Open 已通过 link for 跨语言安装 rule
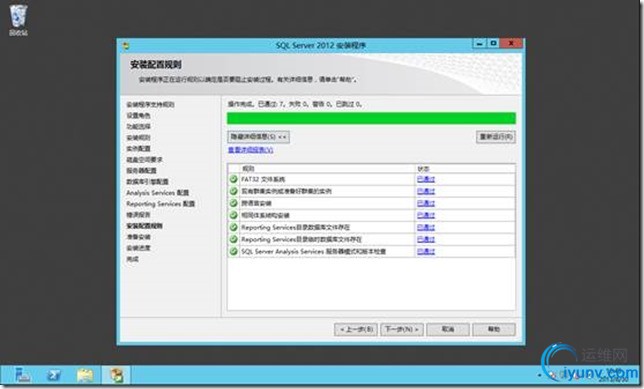The height and width of the screenshot is (389, 644). (426, 203)
